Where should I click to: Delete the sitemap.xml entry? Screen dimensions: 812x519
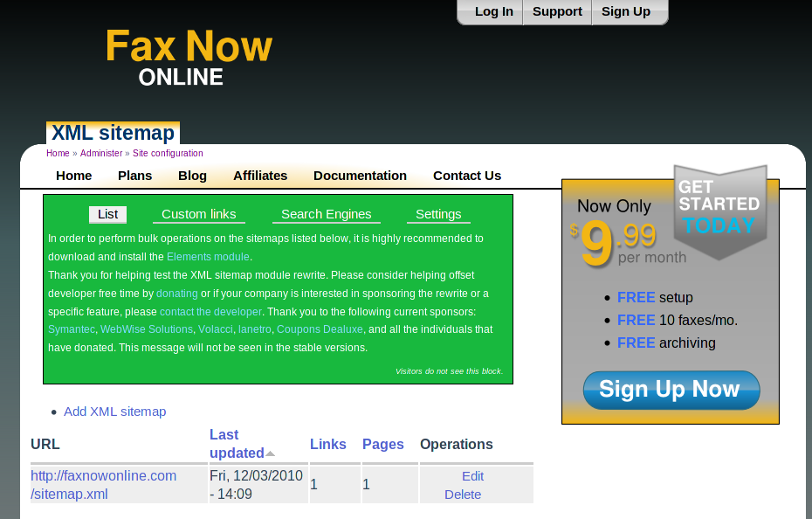[463, 495]
